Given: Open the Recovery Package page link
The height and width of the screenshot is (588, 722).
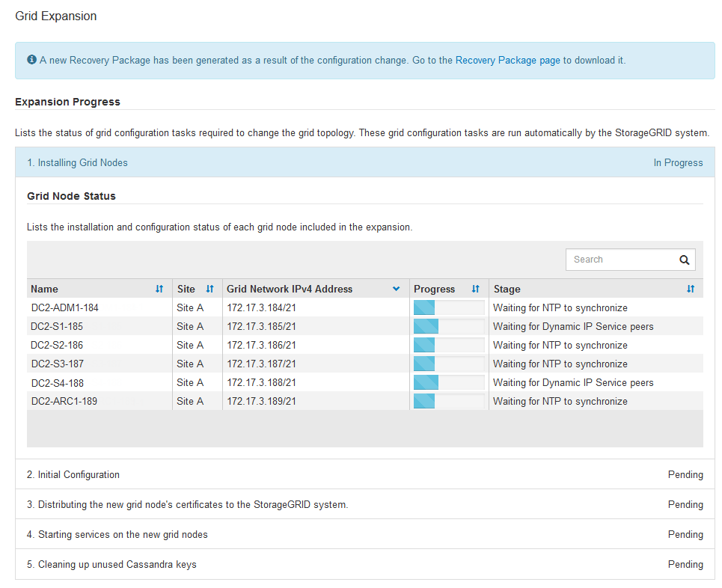Looking at the screenshot, I should click(507, 61).
